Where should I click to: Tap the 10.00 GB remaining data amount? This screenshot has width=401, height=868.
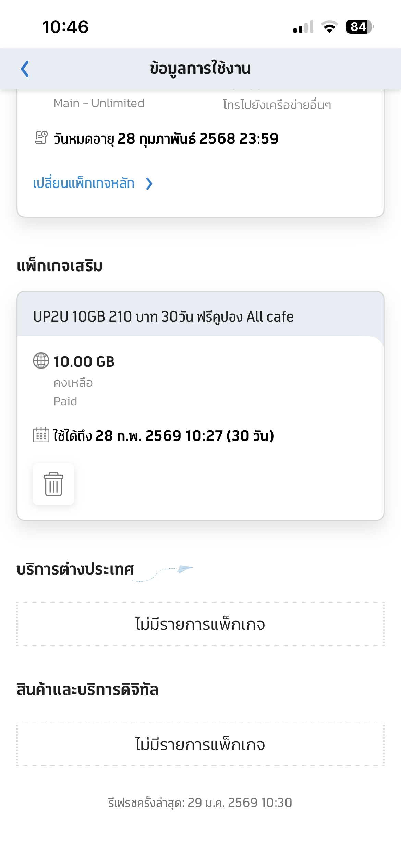coord(84,362)
